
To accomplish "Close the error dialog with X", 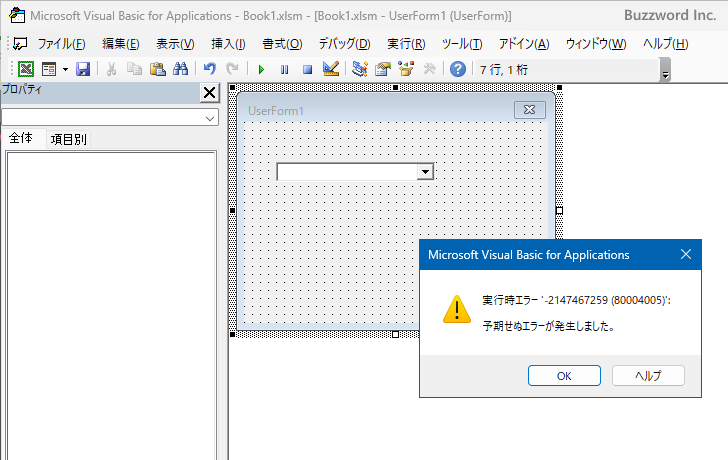I will point(686,254).
